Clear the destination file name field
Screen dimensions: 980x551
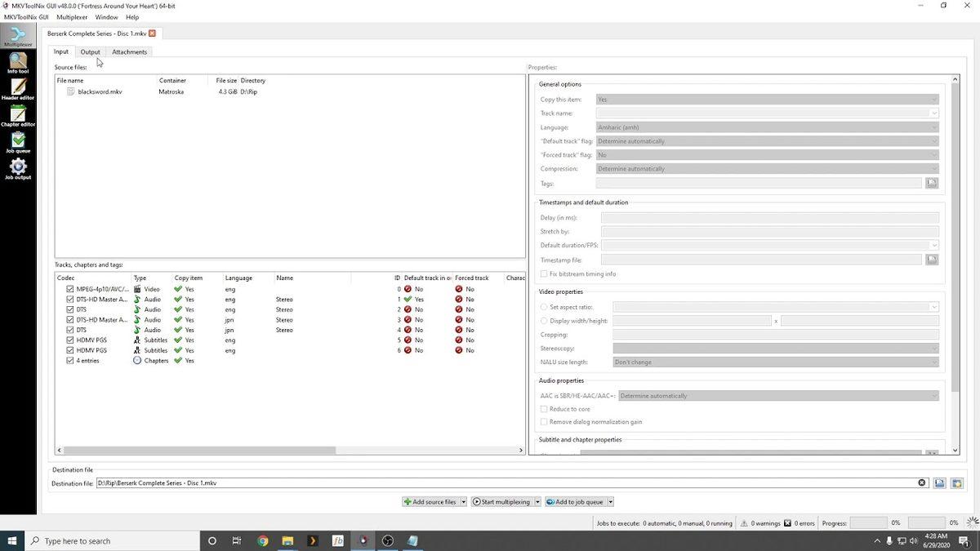pyautogui.click(x=922, y=482)
